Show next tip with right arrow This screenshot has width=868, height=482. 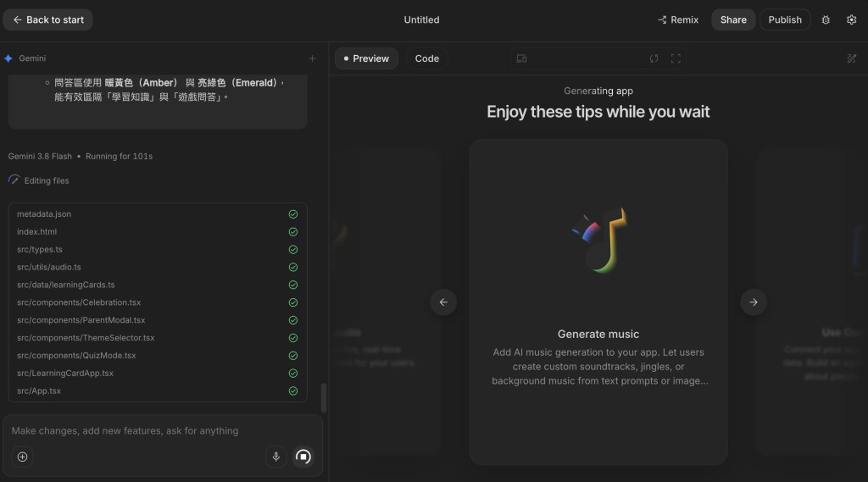point(754,302)
